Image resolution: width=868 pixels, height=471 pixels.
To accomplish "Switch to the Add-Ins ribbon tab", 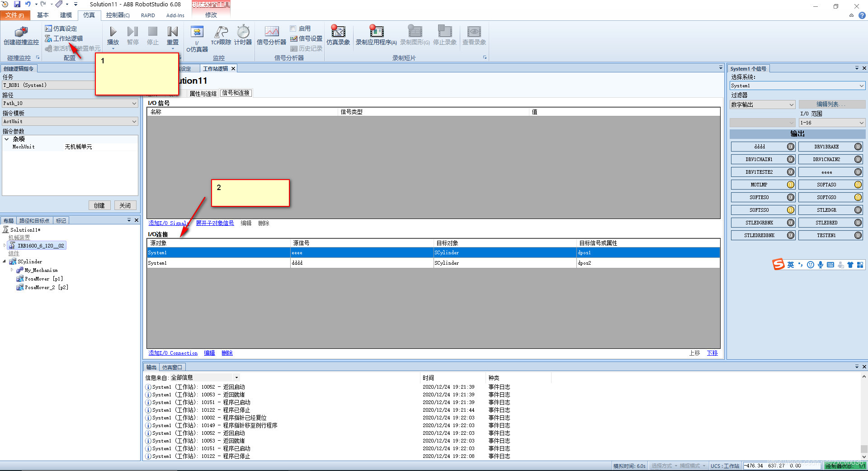I will (175, 15).
